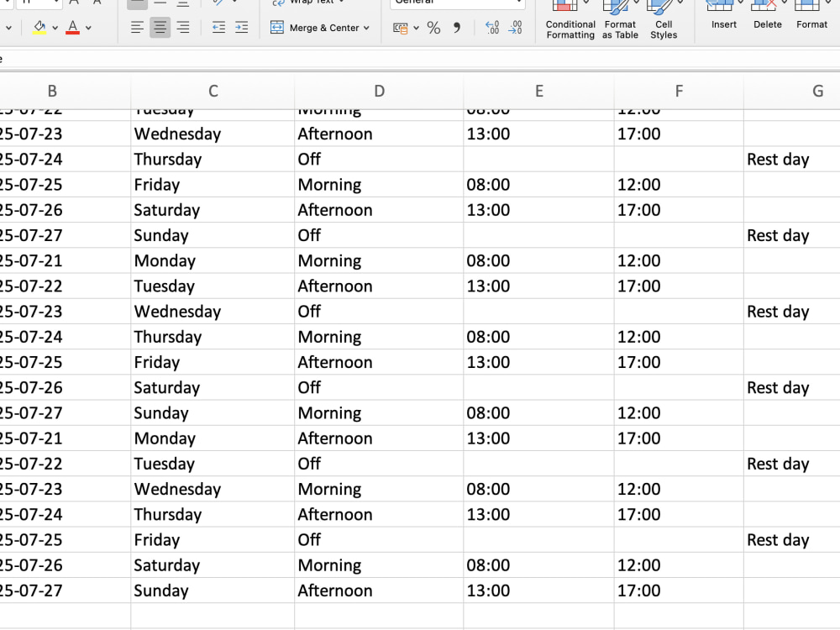This screenshot has height=630, width=840.
Task: Open the fill color paint bucket
Action: (39, 28)
